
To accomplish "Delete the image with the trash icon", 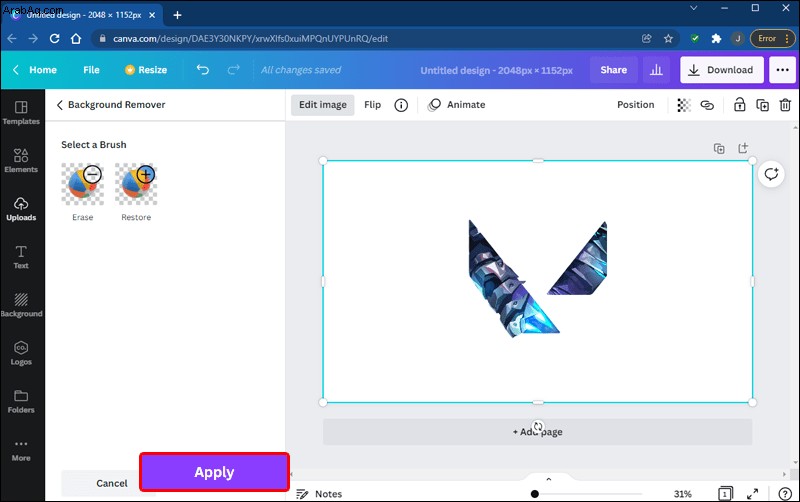I will [785, 105].
